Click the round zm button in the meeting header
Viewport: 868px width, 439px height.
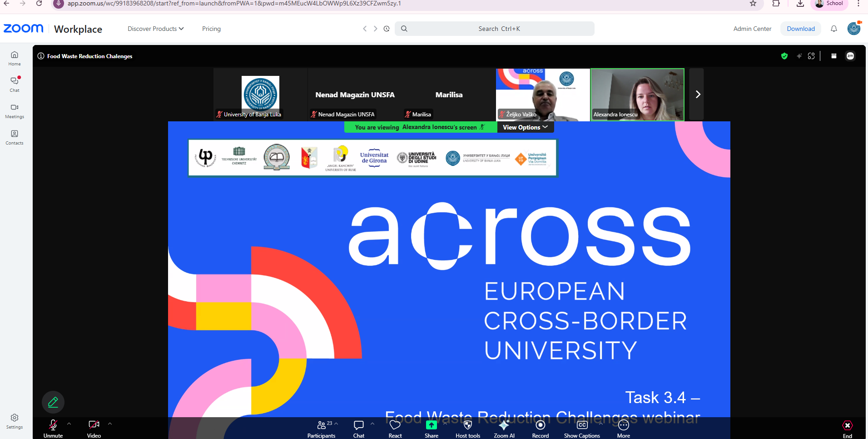tap(850, 56)
